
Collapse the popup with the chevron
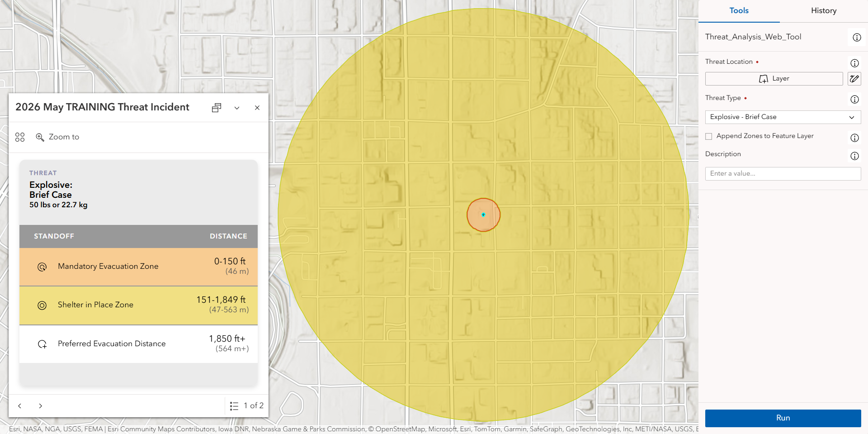click(237, 108)
